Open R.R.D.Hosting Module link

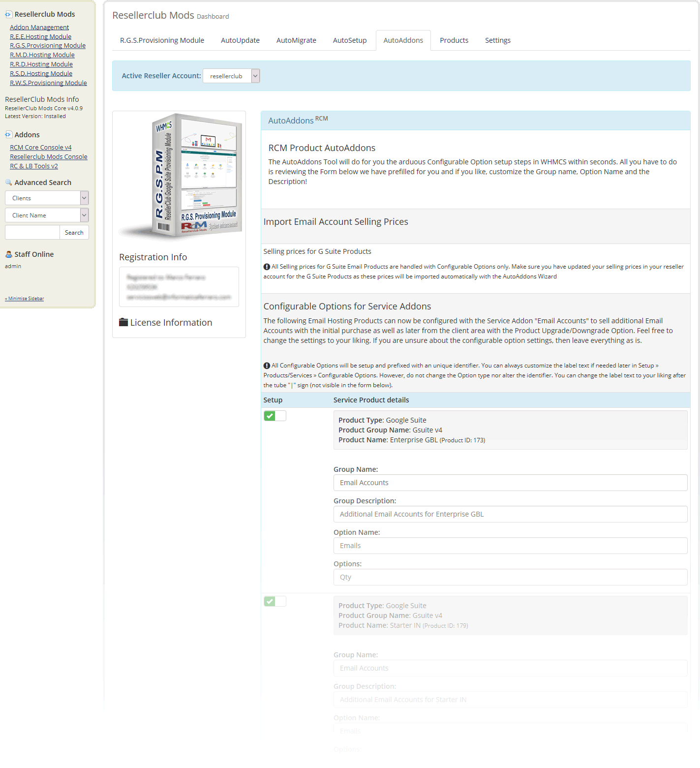pos(41,64)
